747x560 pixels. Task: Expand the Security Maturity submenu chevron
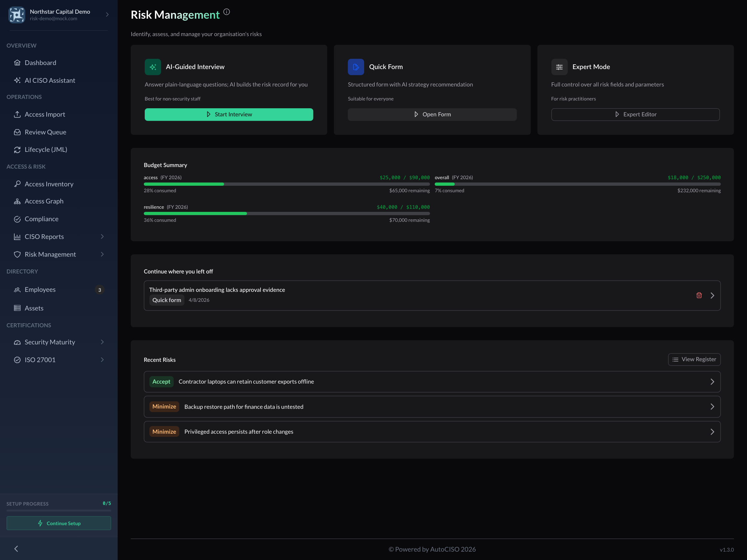[102, 342]
